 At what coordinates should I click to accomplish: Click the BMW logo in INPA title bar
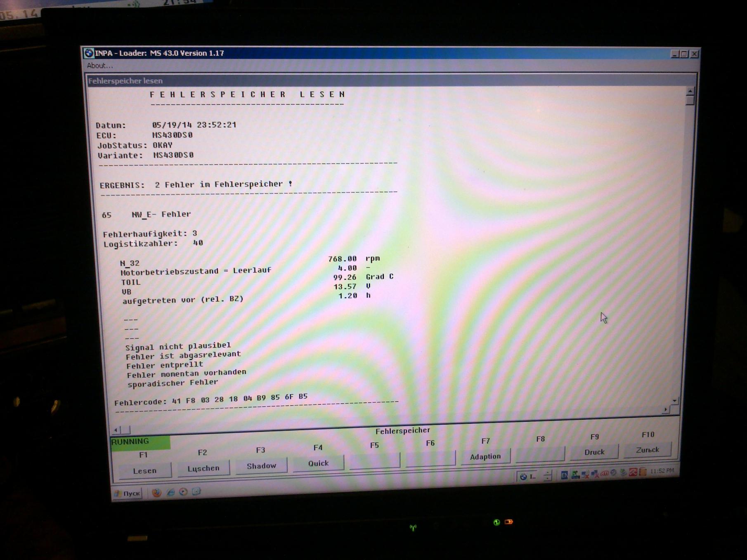coord(89,53)
